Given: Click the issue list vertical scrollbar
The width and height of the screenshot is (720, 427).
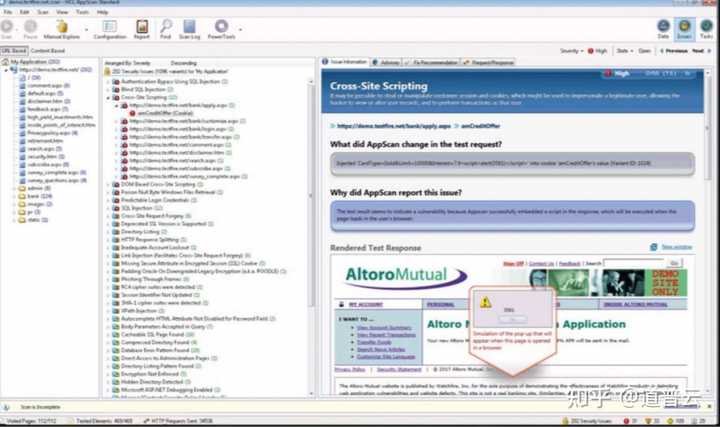Looking at the screenshot, I should (x=311, y=237).
